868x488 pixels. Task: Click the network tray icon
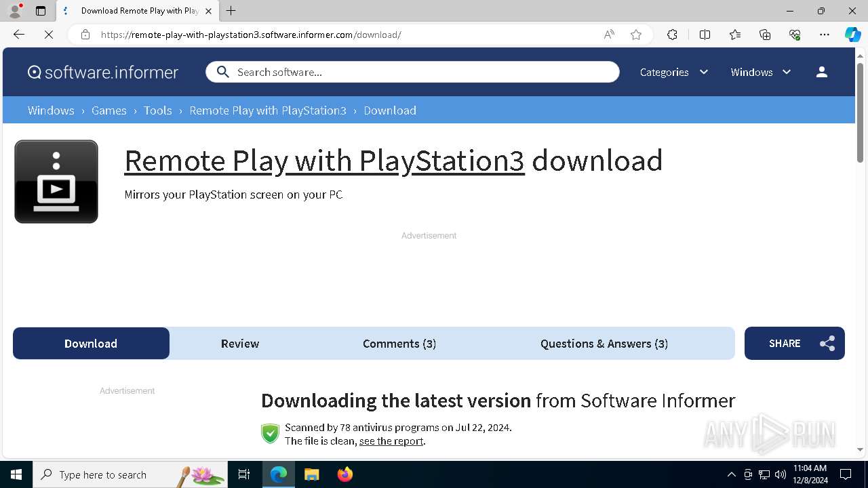764,474
